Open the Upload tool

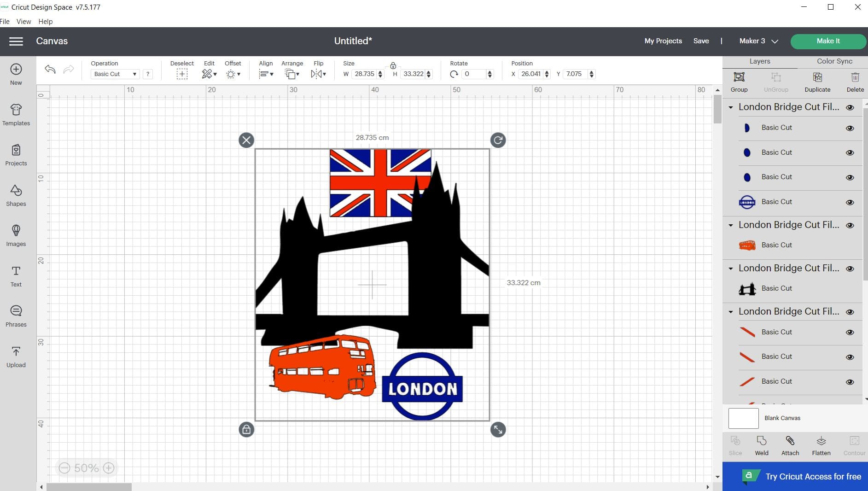[16, 357]
